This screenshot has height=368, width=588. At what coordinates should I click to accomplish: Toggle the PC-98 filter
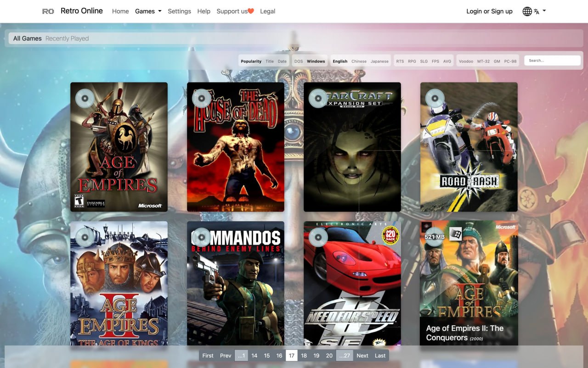point(510,61)
